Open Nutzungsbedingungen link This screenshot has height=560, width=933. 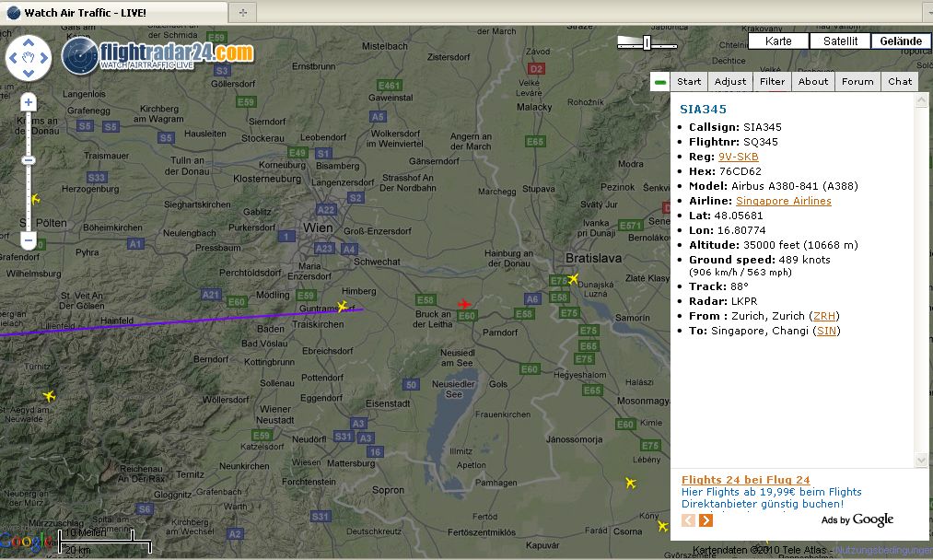click(x=883, y=551)
